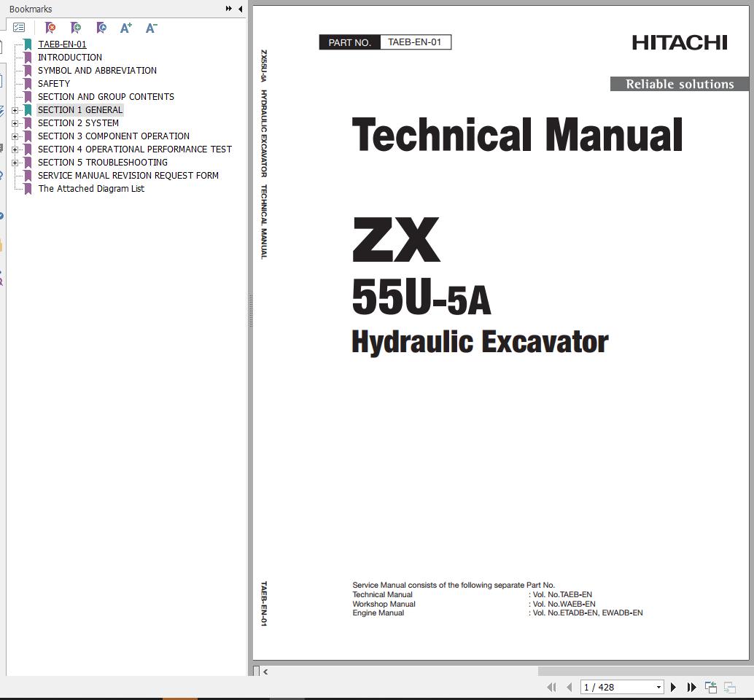This screenshot has width=754, height=700.
Task: Click the previous view icon
Action: pos(711,687)
